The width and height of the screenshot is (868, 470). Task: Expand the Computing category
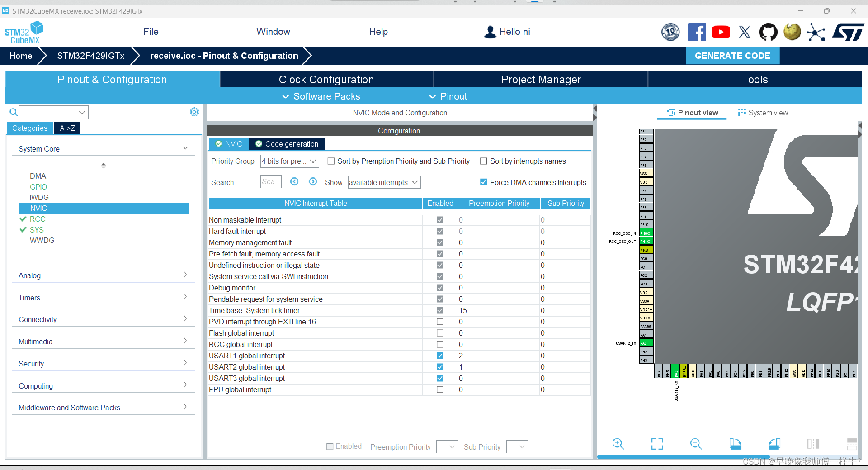point(185,385)
